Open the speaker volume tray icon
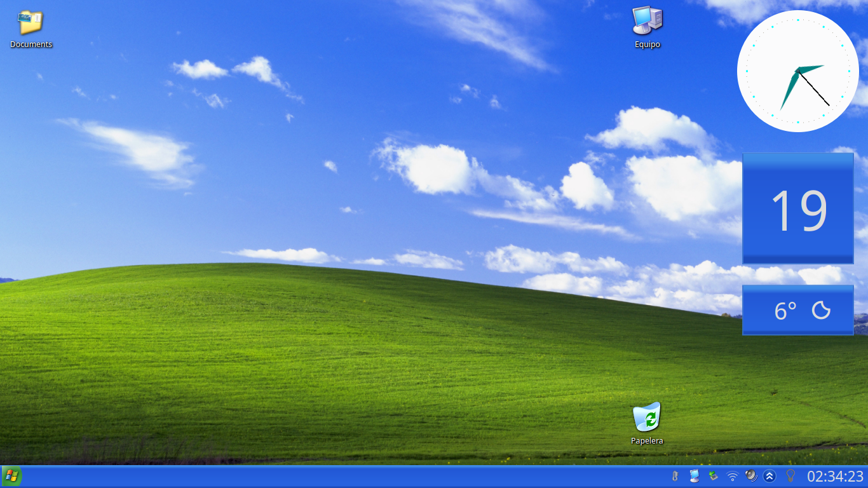The height and width of the screenshot is (488, 868). [750, 475]
